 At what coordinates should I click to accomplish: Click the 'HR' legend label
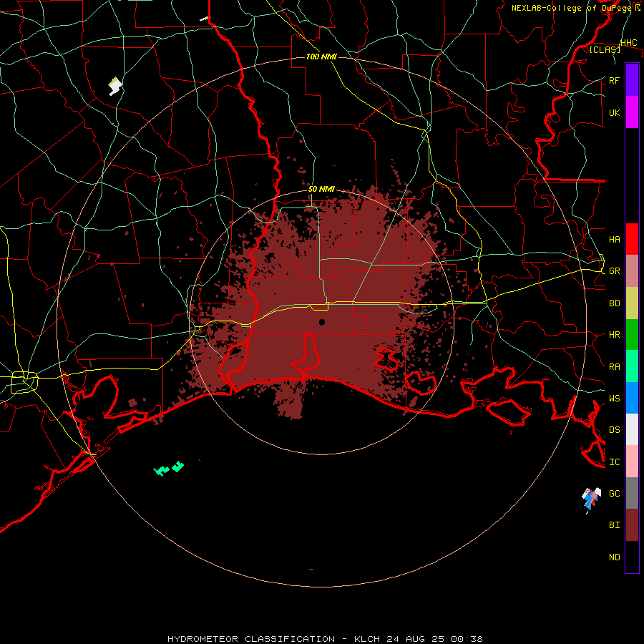point(614,335)
